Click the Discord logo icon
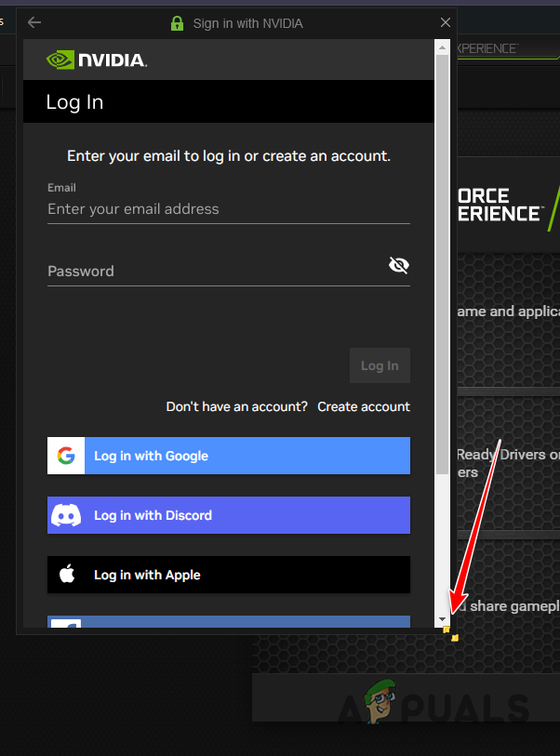This screenshot has height=756, width=560. click(66, 515)
